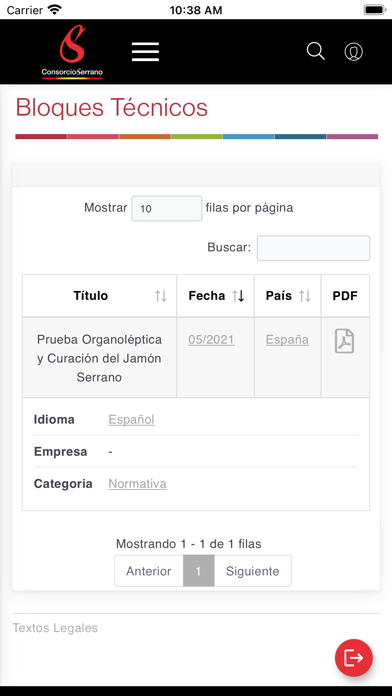This screenshot has width=392, height=696.
Task: Sort table by Título column arrows
Action: pyautogui.click(x=161, y=296)
